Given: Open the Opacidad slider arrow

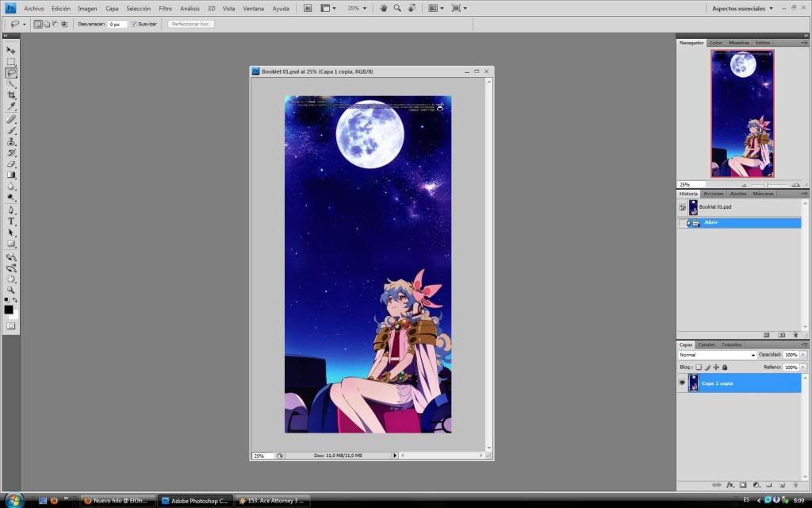Looking at the screenshot, I should 804,355.
